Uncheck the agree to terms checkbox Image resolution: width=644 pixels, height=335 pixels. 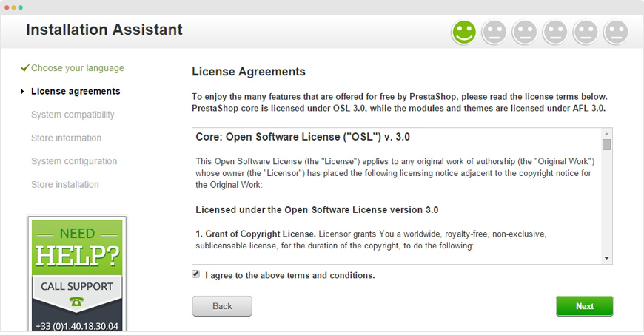click(195, 274)
